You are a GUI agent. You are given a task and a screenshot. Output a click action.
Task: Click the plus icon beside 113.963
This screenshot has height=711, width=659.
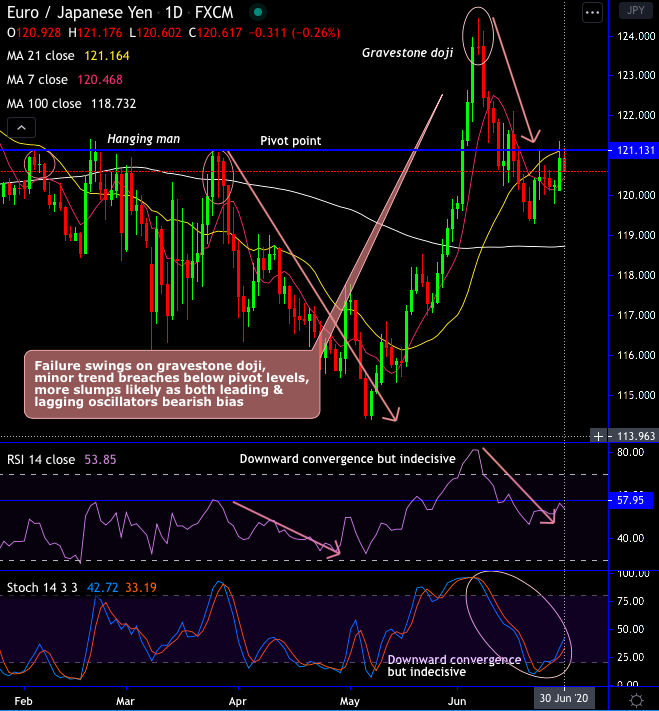[598, 436]
